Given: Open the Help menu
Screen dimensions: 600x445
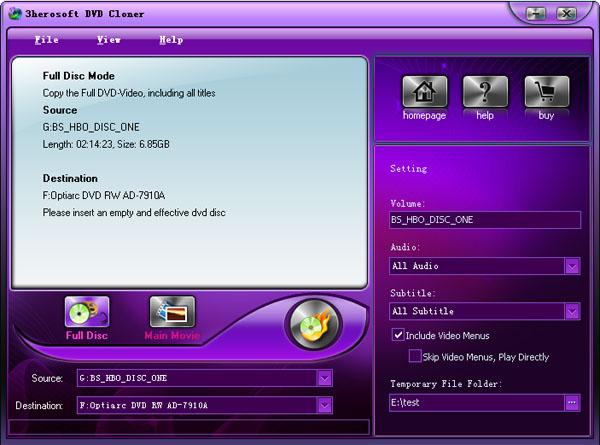Looking at the screenshot, I should click(x=171, y=40).
